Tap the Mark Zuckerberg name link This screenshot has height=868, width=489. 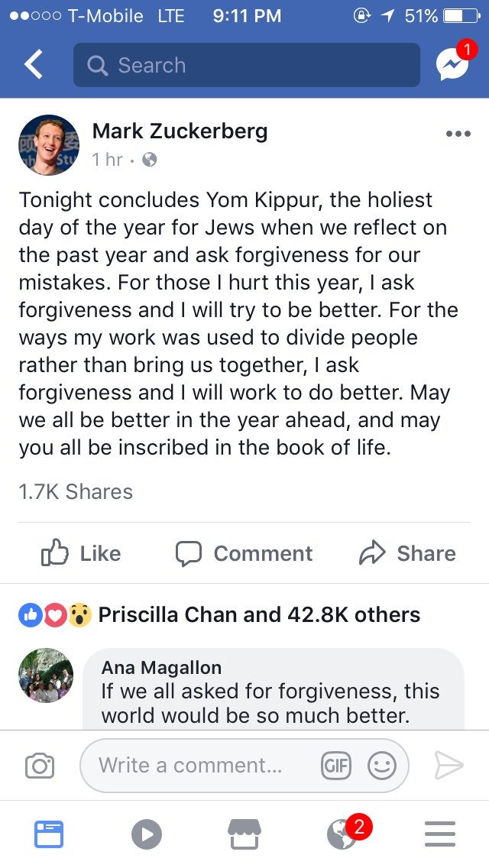click(x=180, y=131)
